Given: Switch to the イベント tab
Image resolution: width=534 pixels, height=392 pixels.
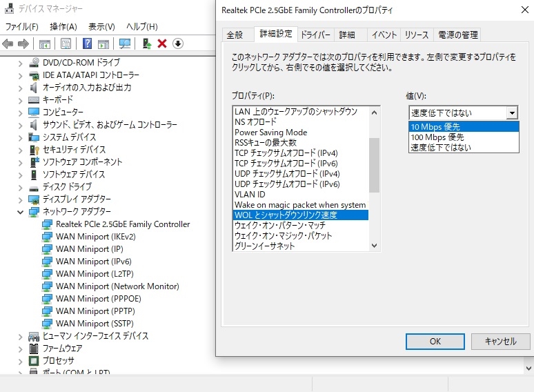Looking at the screenshot, I should (x=384, y=35).
